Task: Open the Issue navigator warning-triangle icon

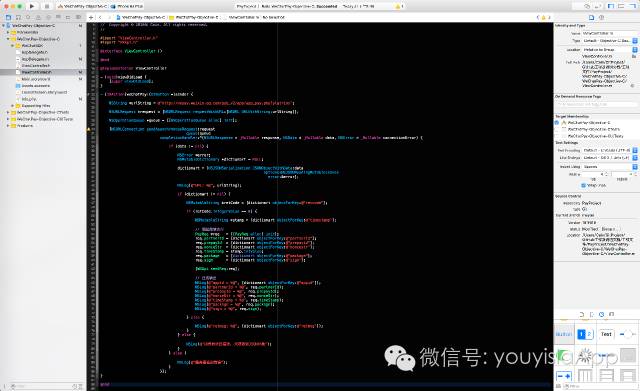Action: coord(38,17)
